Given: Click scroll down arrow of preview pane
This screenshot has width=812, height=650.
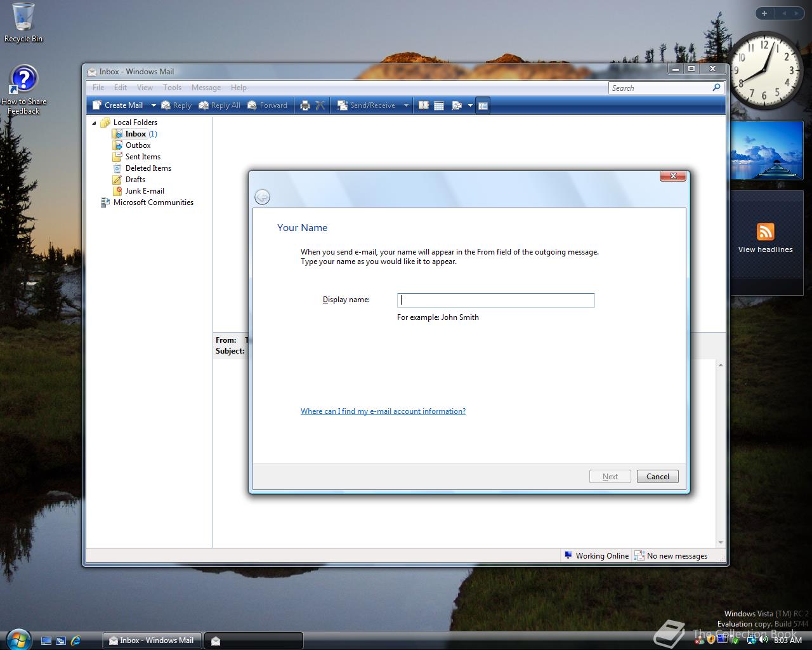Looking at the screenshot, I should (721, 543).
